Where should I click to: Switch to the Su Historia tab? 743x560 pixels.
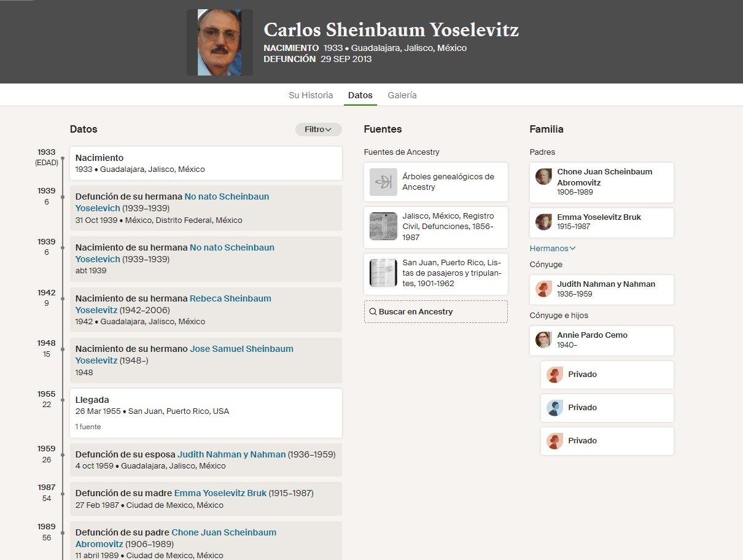click(310, 95)
